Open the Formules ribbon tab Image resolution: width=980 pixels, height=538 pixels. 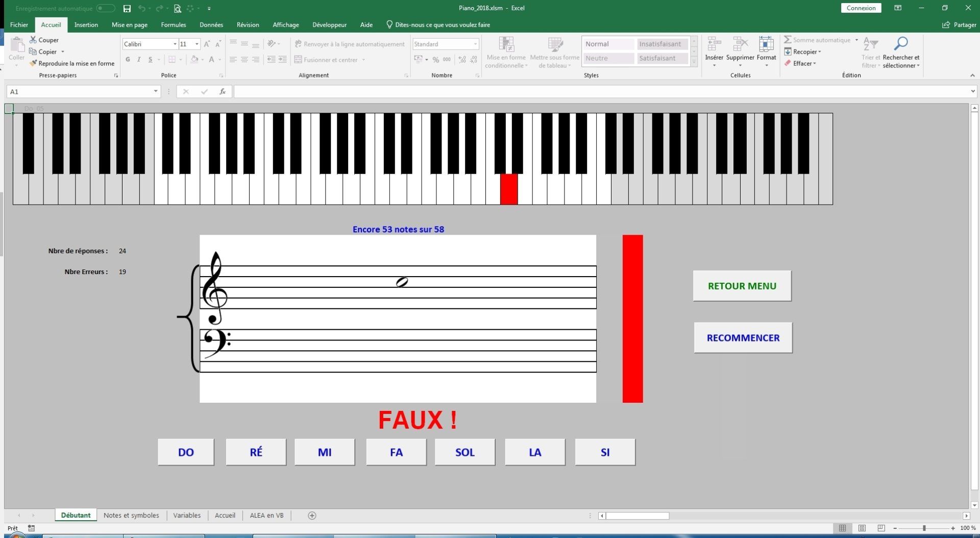pos(173,25)
